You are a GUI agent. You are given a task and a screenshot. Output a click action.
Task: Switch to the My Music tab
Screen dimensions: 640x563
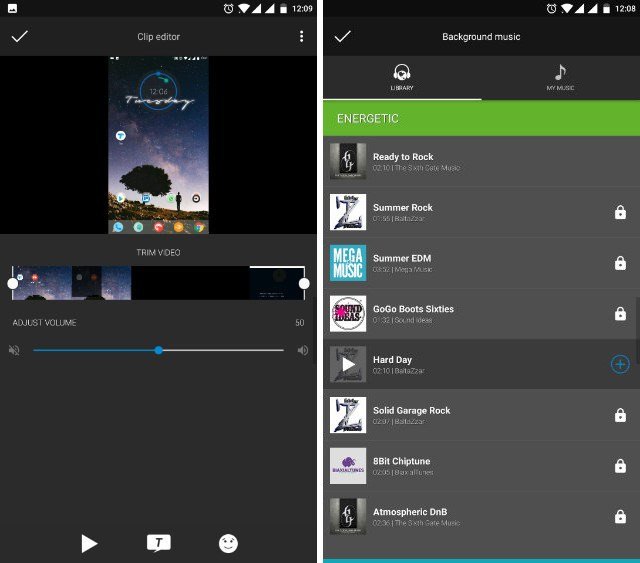click(560, 78)
